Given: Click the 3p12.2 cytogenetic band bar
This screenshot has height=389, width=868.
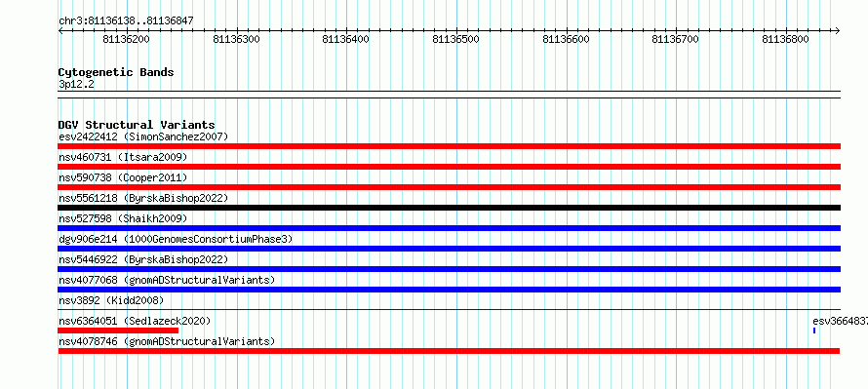Looking at the screenshot, I should click(449, 95).
